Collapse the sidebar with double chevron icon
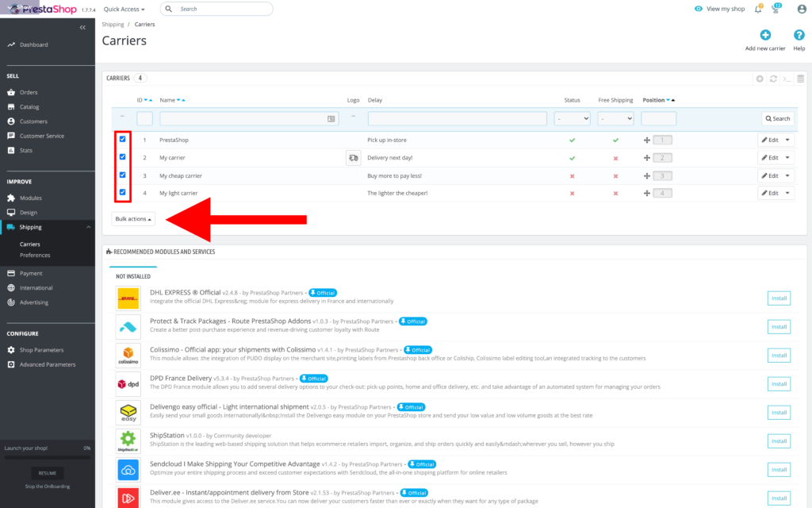 [x=82, y=28]
